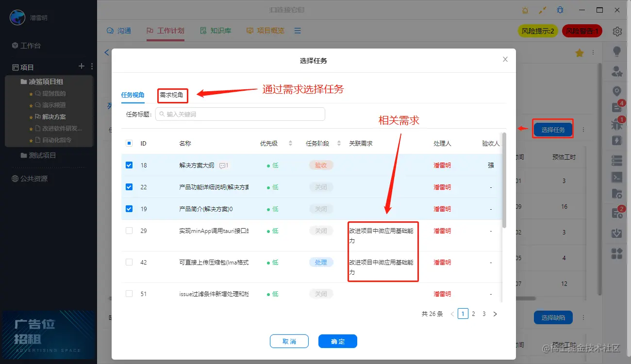Screen dimensions: 631x364
Task: Open the bug icon with badge 1
Action: point(617,125)
